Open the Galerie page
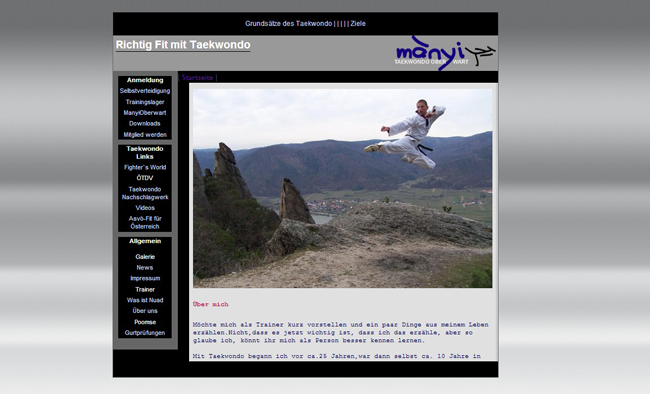The image size is (650, 394). click(145, 257)
